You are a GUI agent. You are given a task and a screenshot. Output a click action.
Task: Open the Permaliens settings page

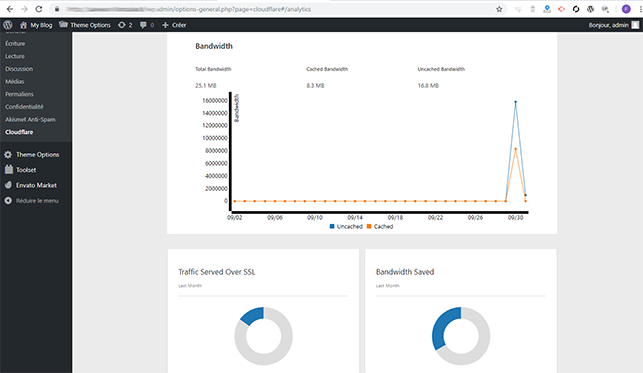(x=19, y=94)
